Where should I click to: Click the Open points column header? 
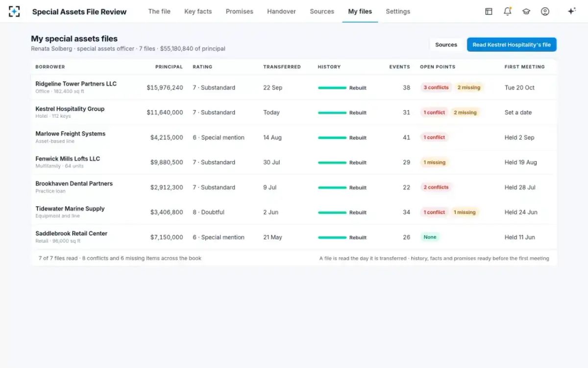click(x=438, y=67)
